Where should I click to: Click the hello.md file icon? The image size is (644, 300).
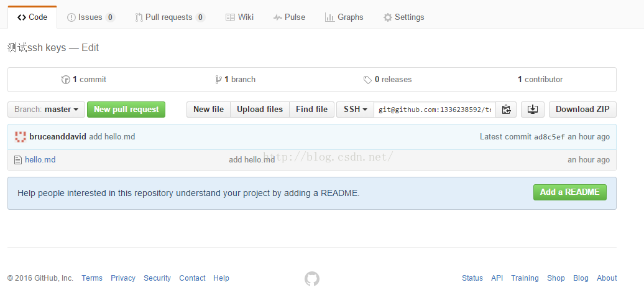point(17,160)
